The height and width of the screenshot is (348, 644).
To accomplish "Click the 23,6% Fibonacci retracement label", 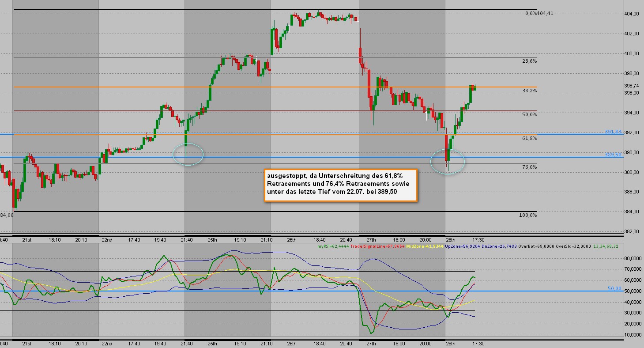I will pos(531,61).
